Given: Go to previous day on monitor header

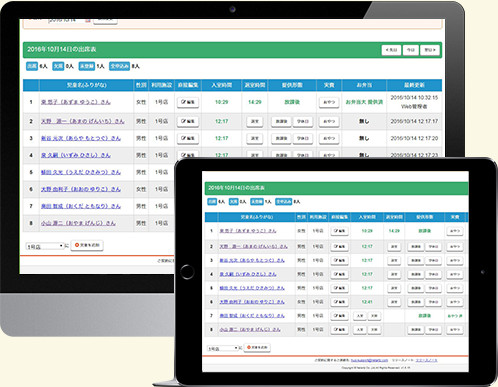Looking at the screenshot, I should [x=391, y=50].
